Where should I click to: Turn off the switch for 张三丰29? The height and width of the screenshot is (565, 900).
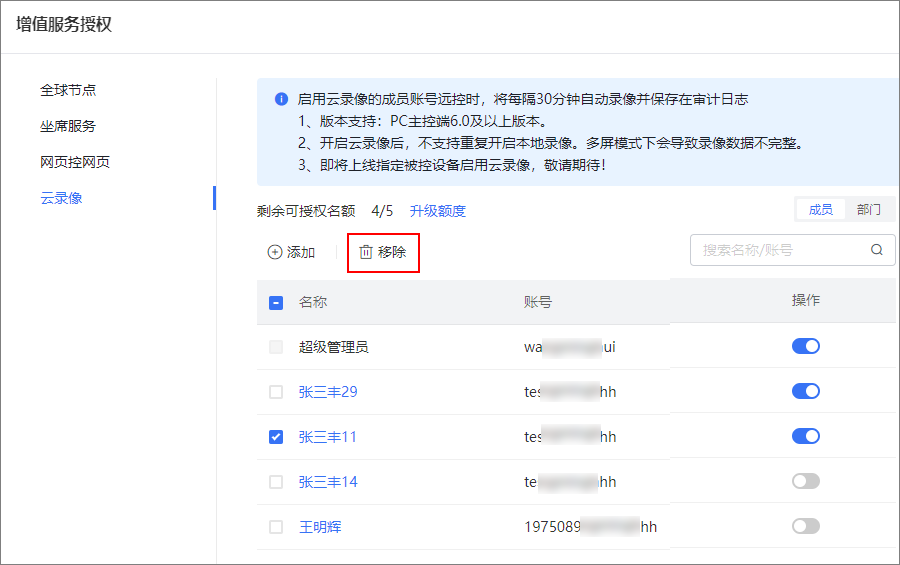click(x=805, y=391)
